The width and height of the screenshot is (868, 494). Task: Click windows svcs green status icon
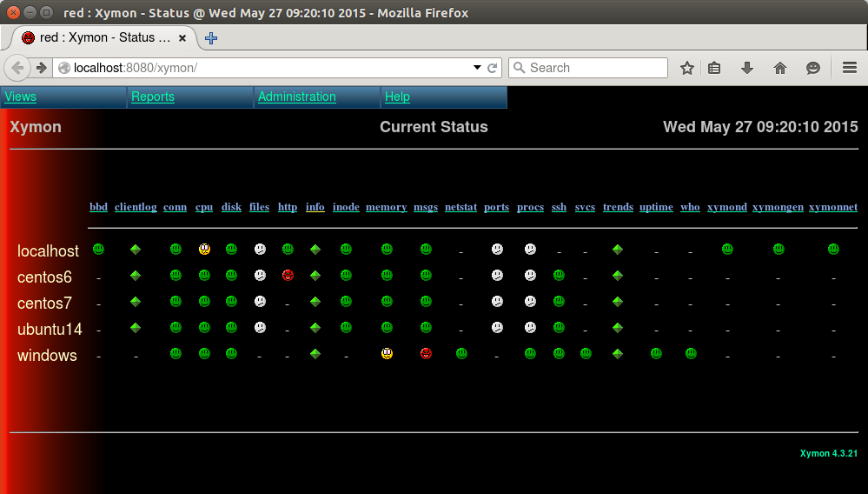586,353
